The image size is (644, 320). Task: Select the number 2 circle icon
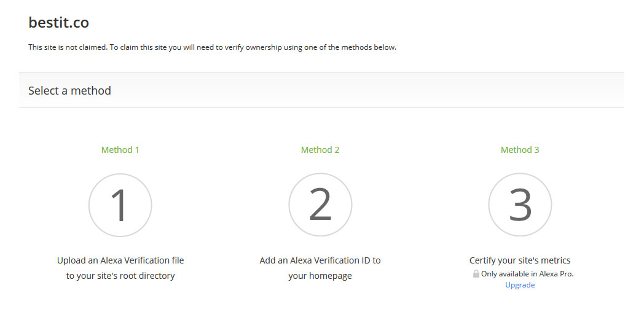320,205
